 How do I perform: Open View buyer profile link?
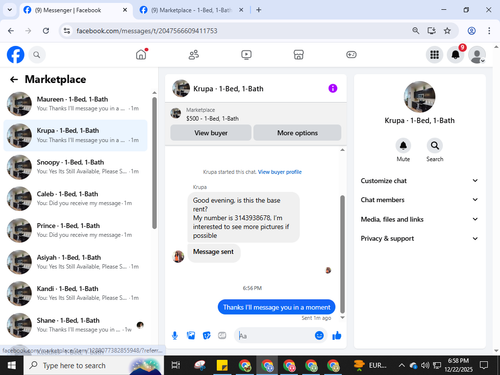coord(280,172)
